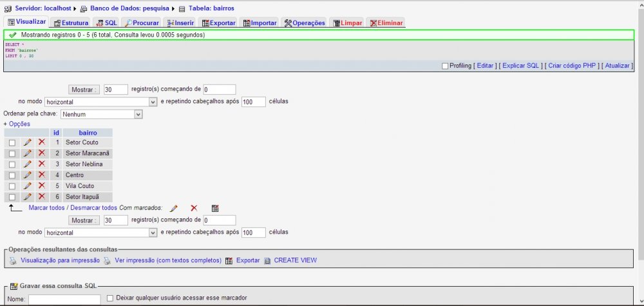Screen dimensions: 644x306
Task: Expand the + Opções section
Action: pyautogui.click(x=17, y=124)
